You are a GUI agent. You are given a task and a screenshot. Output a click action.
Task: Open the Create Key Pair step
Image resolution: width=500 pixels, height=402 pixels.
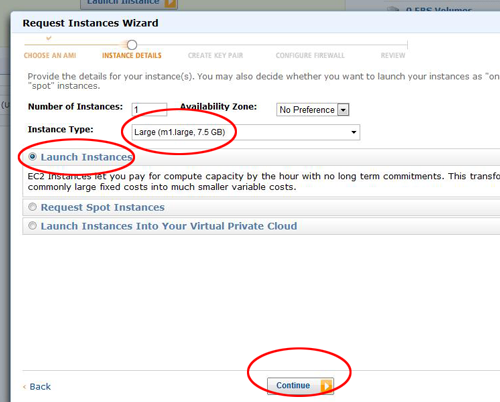(215, 56)
